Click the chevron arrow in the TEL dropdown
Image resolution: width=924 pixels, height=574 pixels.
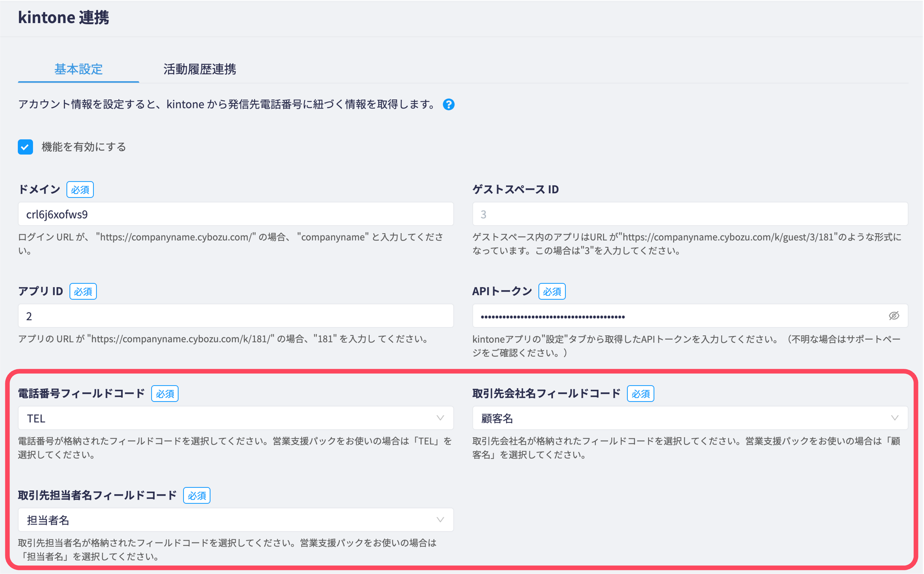coord(440,418)
